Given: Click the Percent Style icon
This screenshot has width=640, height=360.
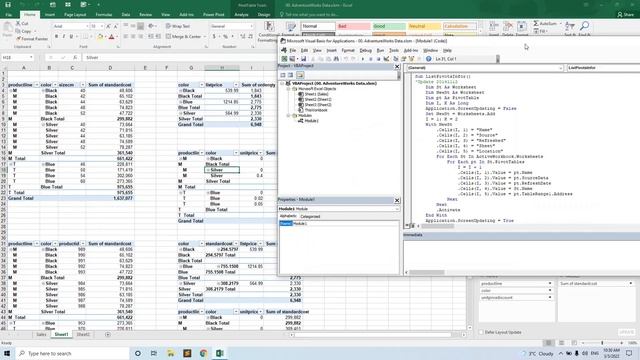Looking at the screenshot, I should coord(225,37).
